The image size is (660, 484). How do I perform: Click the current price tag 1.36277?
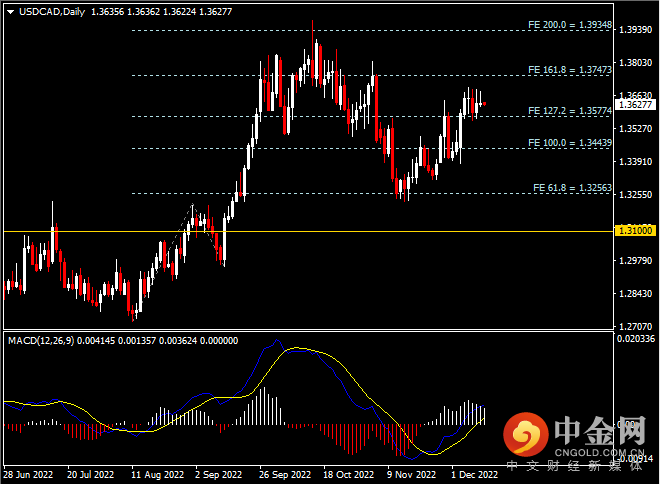pos(636,104)
